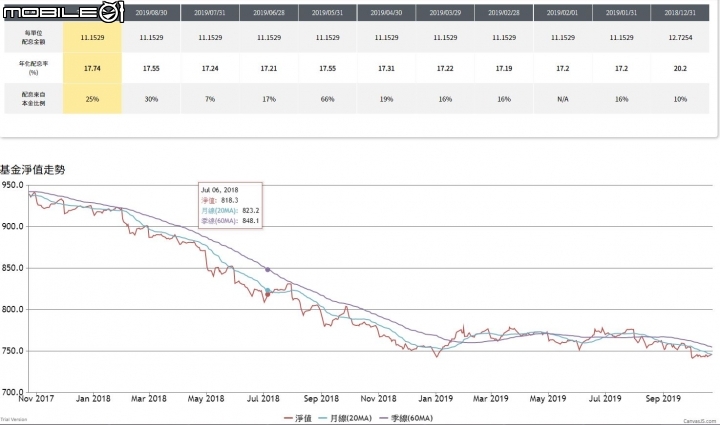
Task: Click the Nov 2017 x-axis label
Action: (36, 398)
